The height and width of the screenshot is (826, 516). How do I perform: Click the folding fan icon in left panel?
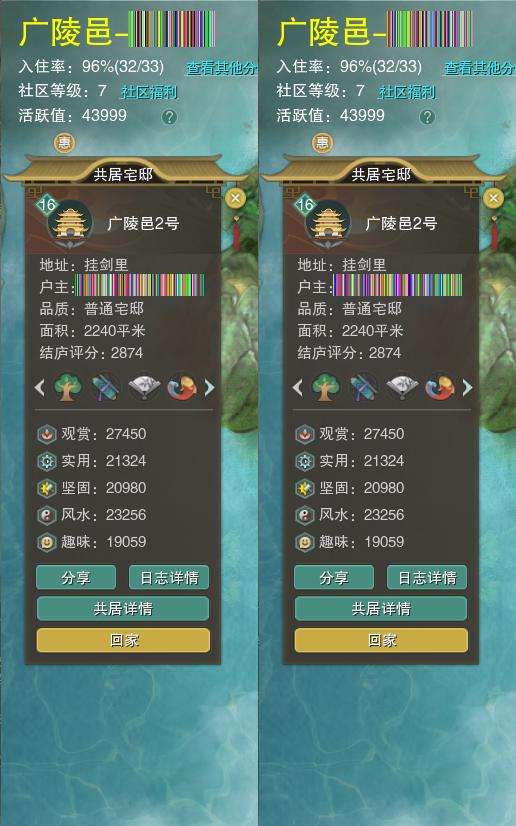click(x=144, y=388)
